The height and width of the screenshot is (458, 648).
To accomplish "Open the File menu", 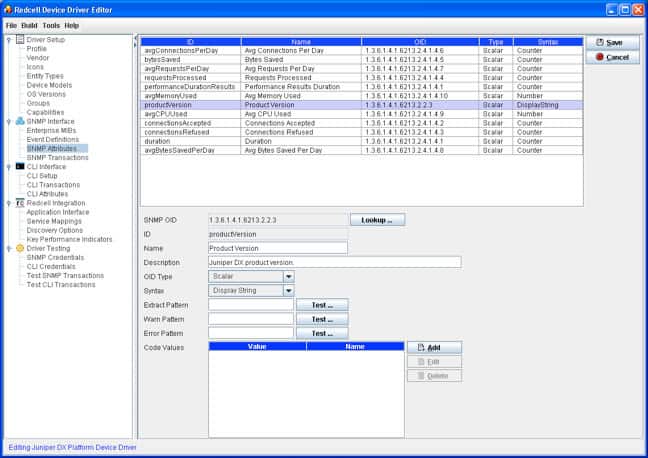I will click(11, 26).
